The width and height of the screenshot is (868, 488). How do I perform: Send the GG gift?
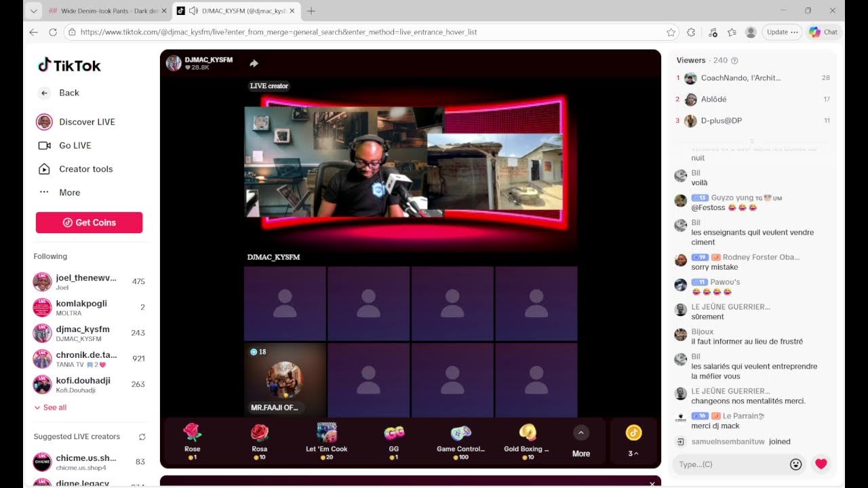pos(394,441)
